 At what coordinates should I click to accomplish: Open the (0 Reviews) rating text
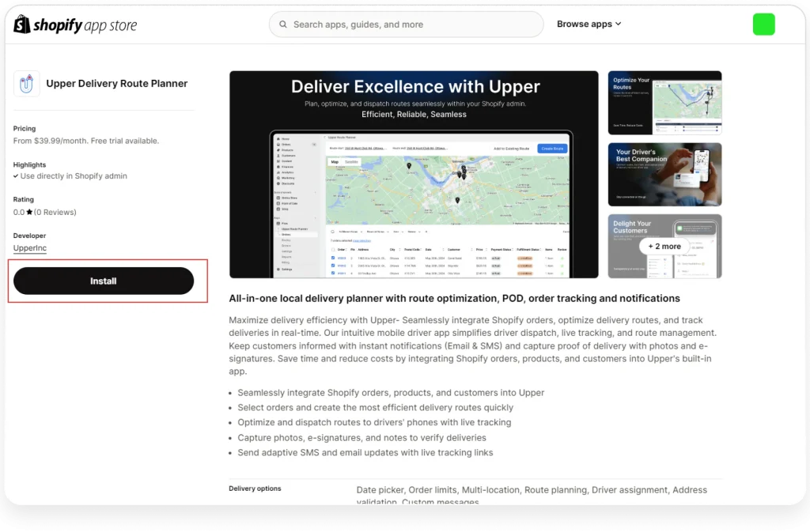coord(55,212)
